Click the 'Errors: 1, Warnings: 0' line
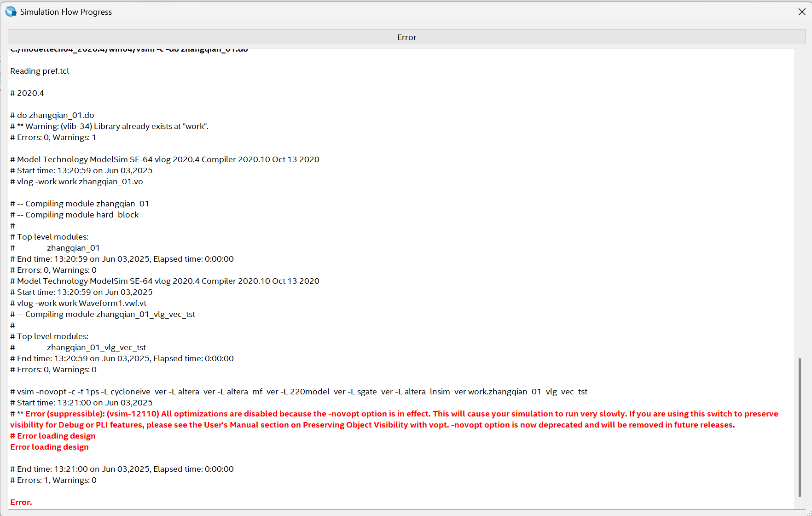The image size is (812, 516). 53,480
